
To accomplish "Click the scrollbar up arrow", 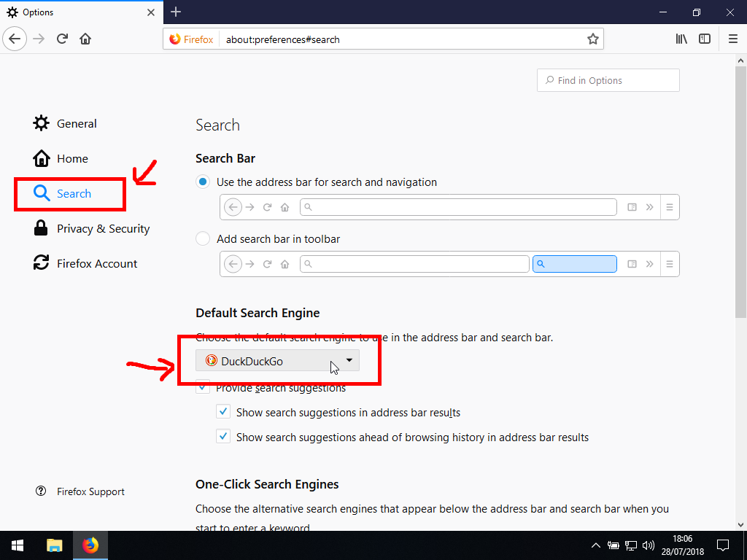I will pyautogui.click(x=740, y=61).
